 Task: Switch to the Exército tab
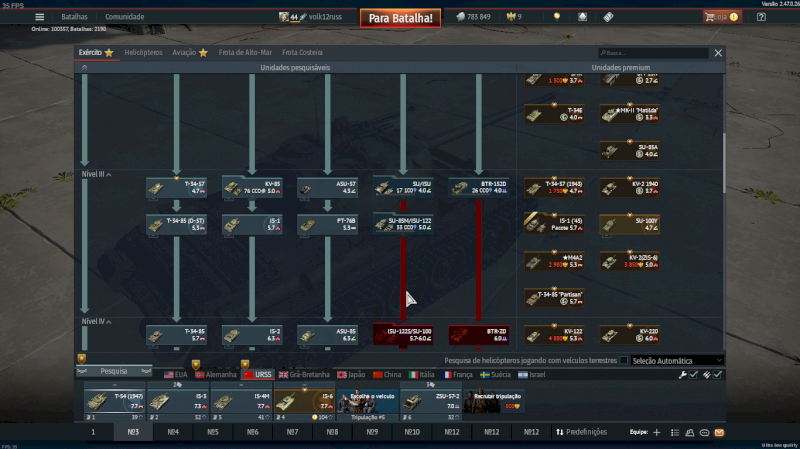(x=96, y=53)
